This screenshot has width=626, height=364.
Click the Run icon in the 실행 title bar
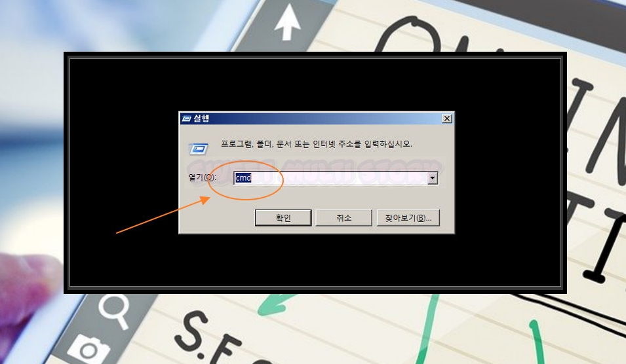[186, 118]
